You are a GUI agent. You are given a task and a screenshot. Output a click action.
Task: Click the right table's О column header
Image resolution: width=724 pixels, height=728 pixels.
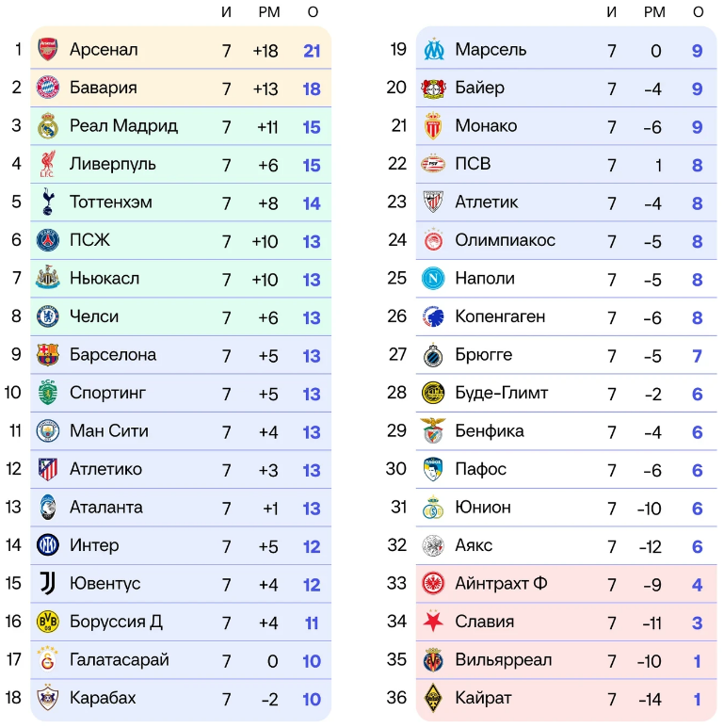(x=698, y=12)
